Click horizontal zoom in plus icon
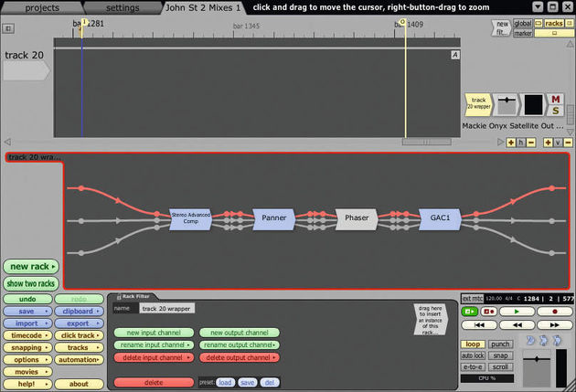576x392 pixels. (x=511, y=143)
